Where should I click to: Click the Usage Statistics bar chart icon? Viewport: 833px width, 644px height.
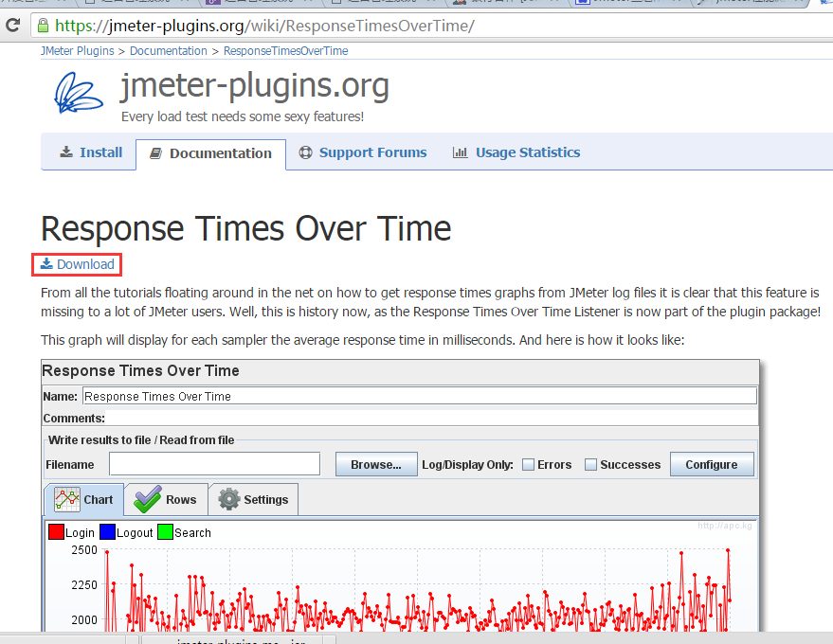click(x=460, y=152)
